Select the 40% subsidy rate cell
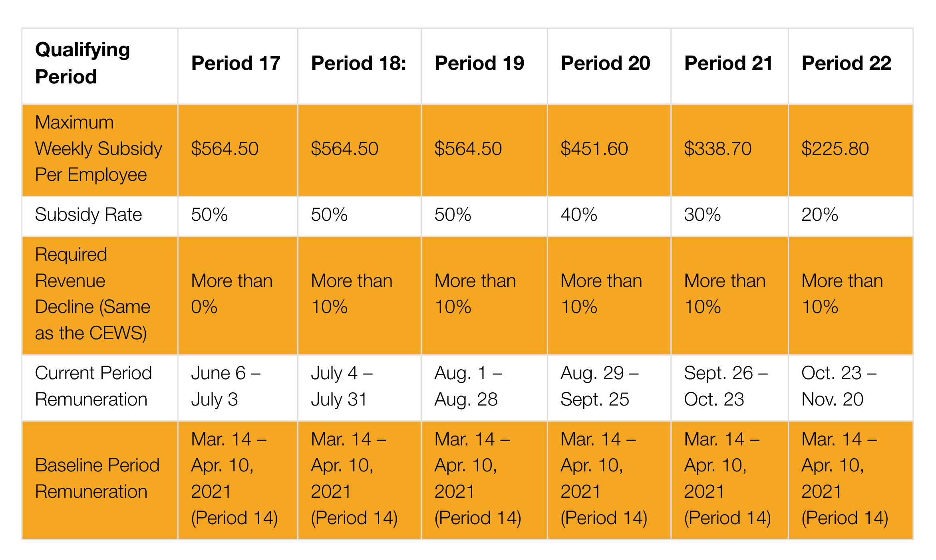 pyautogui.click(x=579, y=215)
